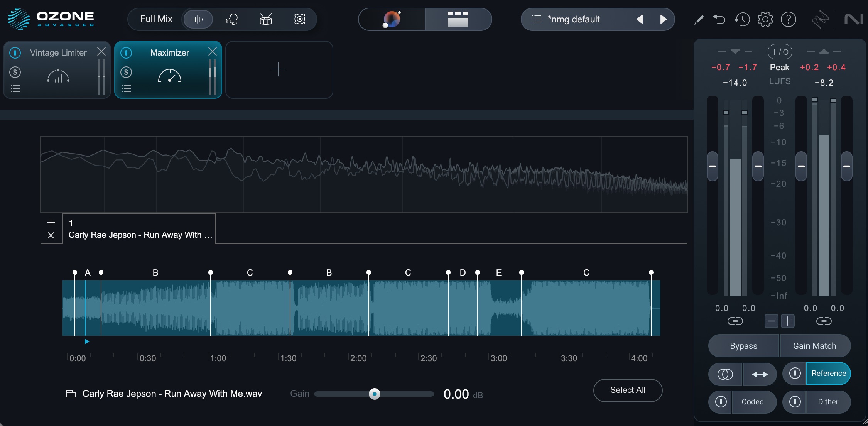Open the Reference panel
The width and height of the screenshot is (868, 426).
click(x=829, y=373)
